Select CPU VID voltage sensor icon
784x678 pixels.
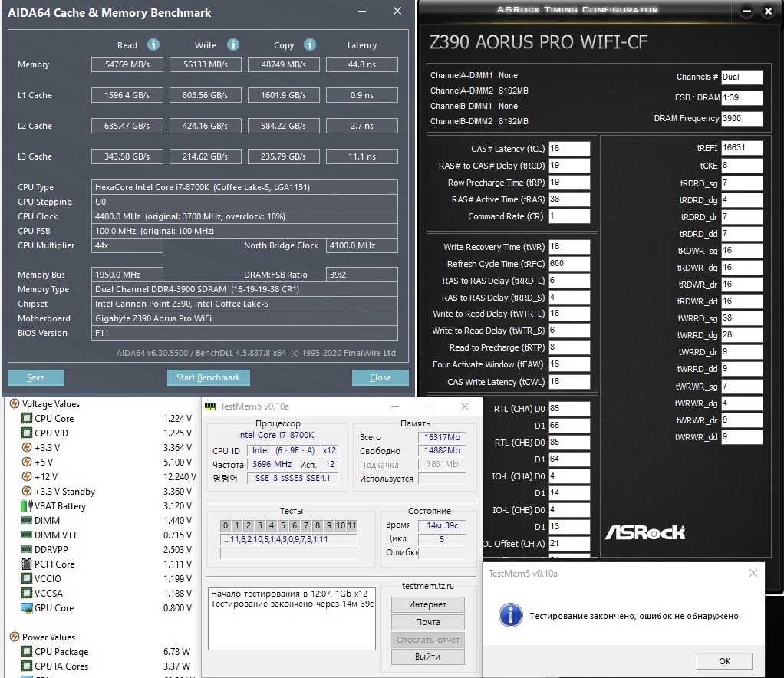pos(27,433)
